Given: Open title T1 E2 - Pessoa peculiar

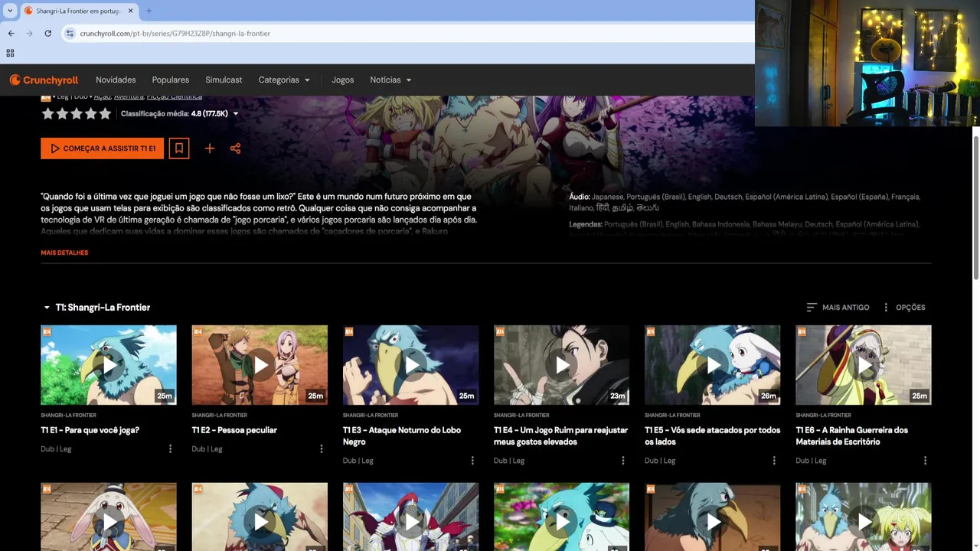Looking at the screenshot, I should click(234, 430).
